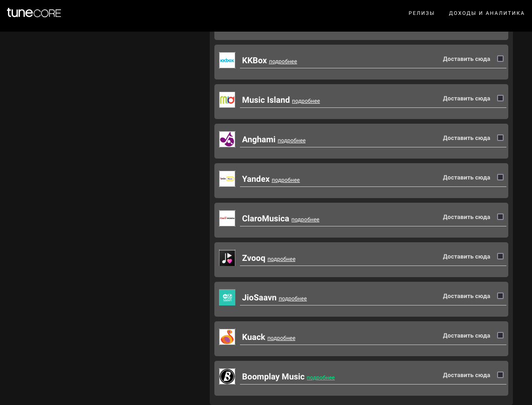The image size is (532, 405).
Task: Check the KKBox delivery checkbox
Action: tap(500, 59)
